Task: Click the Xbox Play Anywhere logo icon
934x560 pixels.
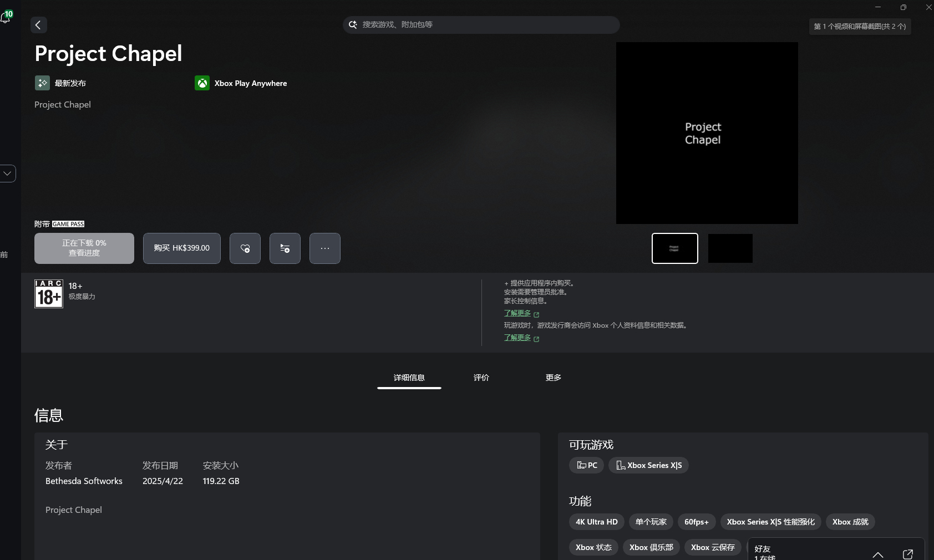Action: [x=202, y=83]
